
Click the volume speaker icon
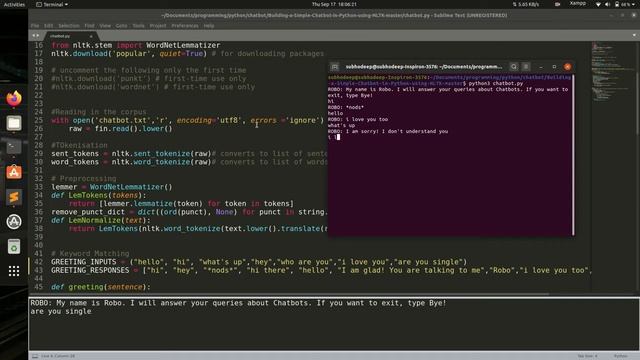(x=607, y=4)
